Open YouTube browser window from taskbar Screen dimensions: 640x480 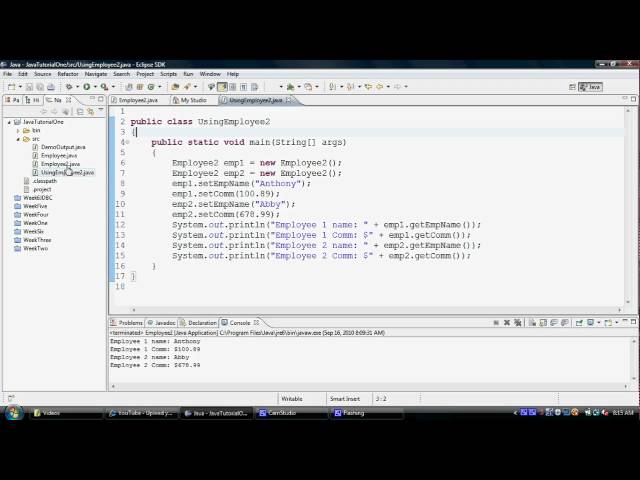coord(142,413)
